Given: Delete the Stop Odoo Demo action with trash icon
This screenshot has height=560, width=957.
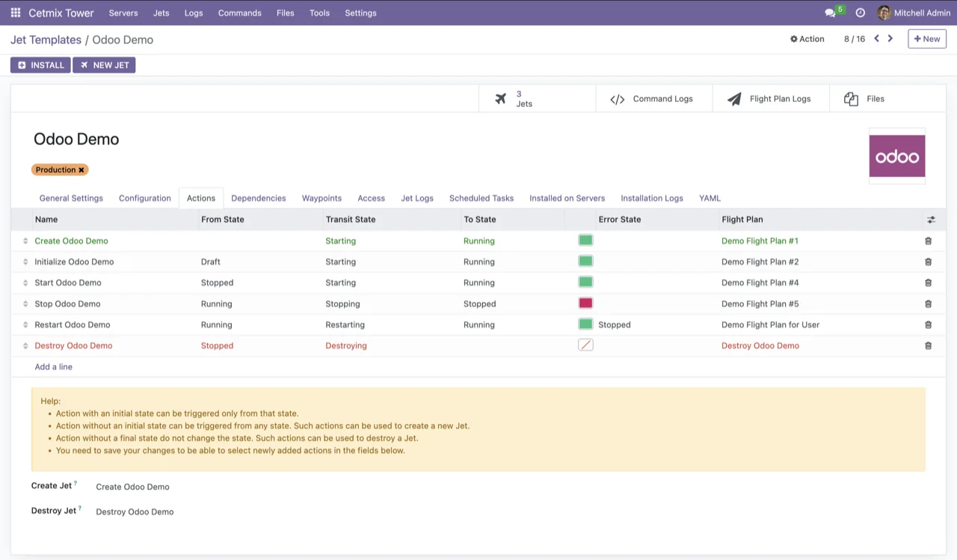Looking at the screenshot, I should point(928,304).
